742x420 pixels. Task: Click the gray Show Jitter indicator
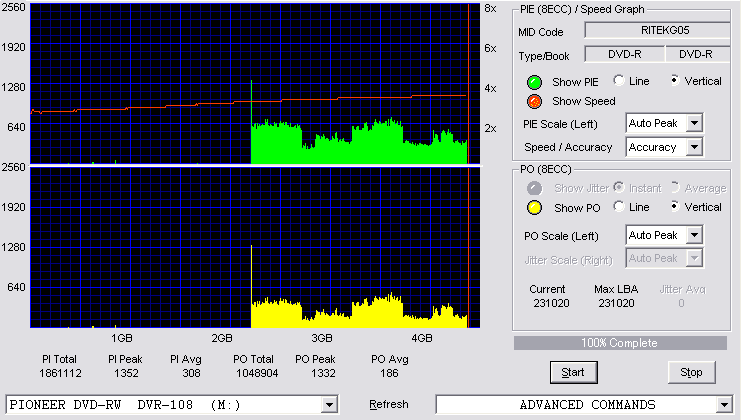tap(534, 188)
